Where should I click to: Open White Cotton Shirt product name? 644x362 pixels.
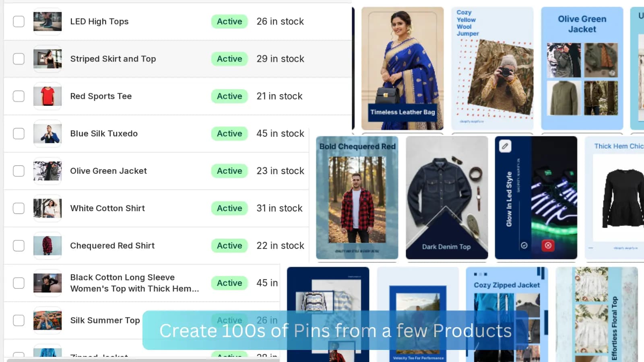click(107, 208)
